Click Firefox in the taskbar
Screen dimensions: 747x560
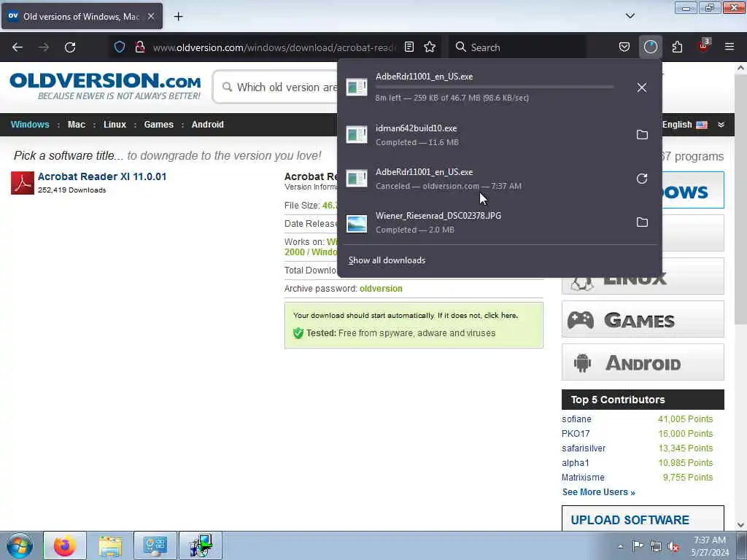(x=65, y=546)
